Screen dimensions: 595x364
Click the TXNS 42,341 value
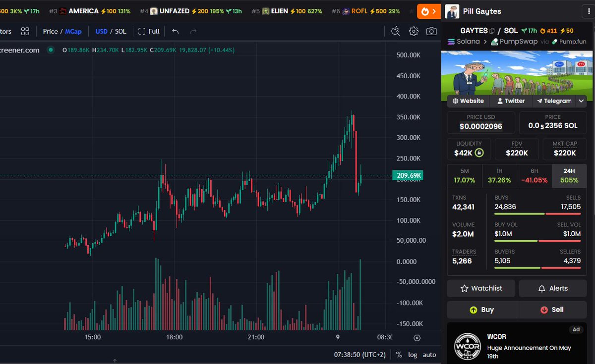point(463,207)
